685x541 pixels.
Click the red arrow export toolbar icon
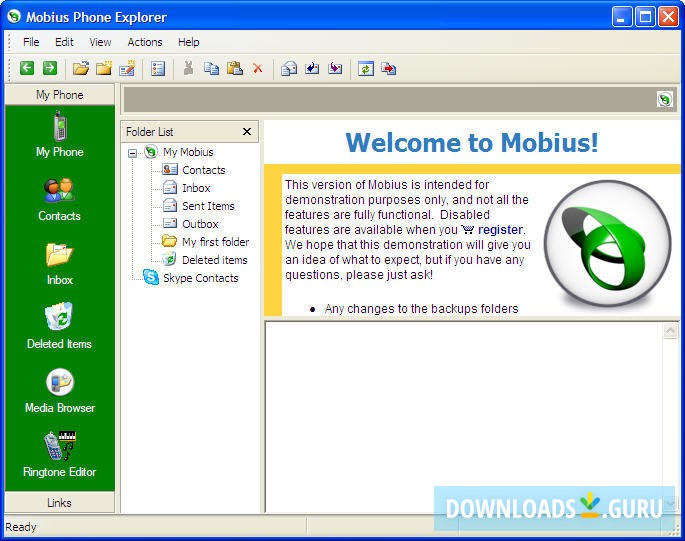coord(388,69)
